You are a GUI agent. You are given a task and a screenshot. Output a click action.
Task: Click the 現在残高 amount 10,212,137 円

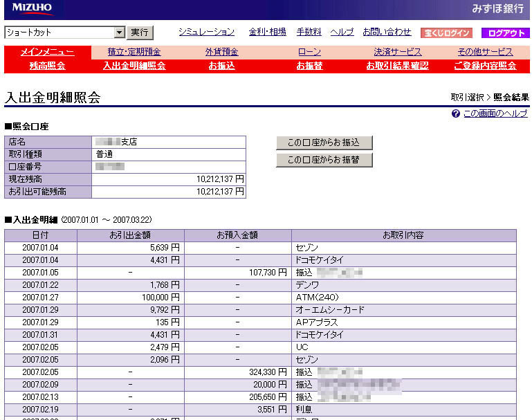click(x=220, y=179)
